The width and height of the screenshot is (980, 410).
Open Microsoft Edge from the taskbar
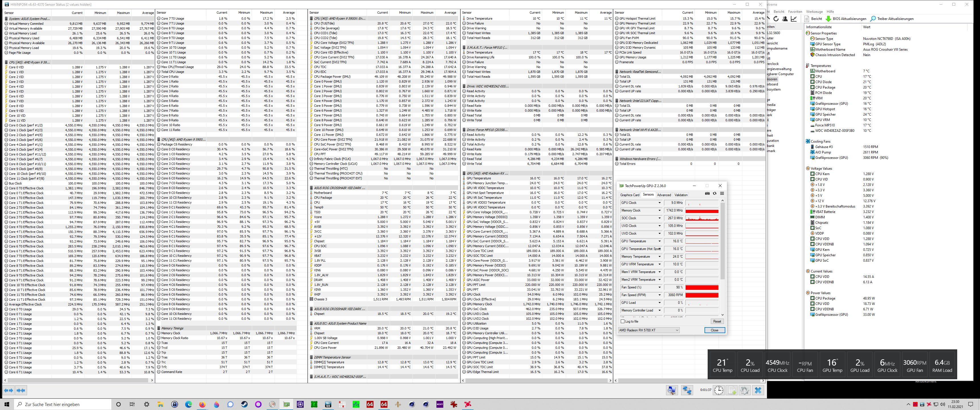188,404
